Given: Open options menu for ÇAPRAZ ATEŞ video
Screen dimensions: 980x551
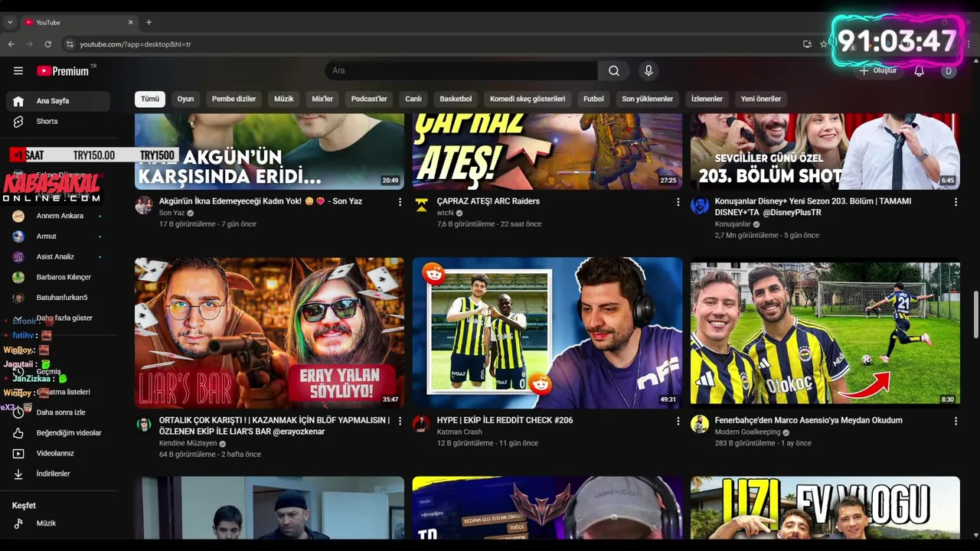Looking at the screenshot, I should click(x=678, y=202).
